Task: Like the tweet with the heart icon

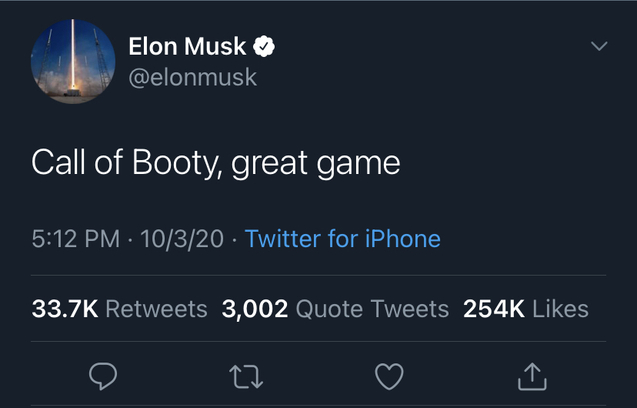Action: 389,375
